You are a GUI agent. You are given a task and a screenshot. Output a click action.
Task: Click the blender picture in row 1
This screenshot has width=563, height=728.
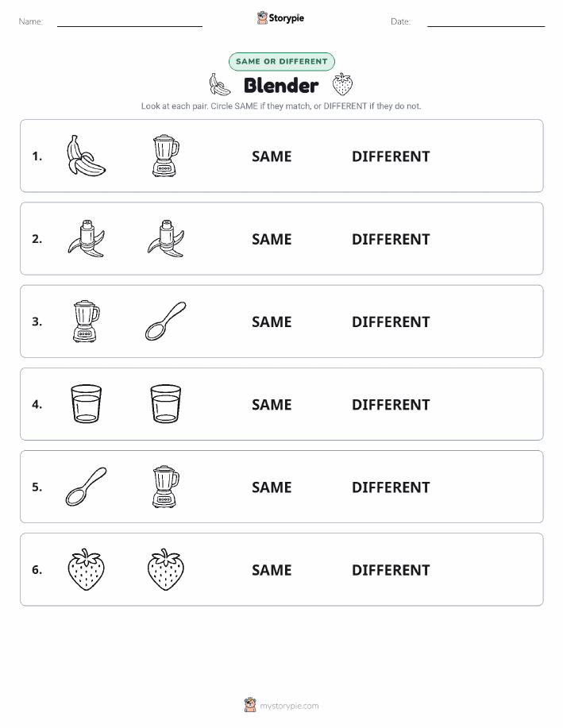pos(166,156)
